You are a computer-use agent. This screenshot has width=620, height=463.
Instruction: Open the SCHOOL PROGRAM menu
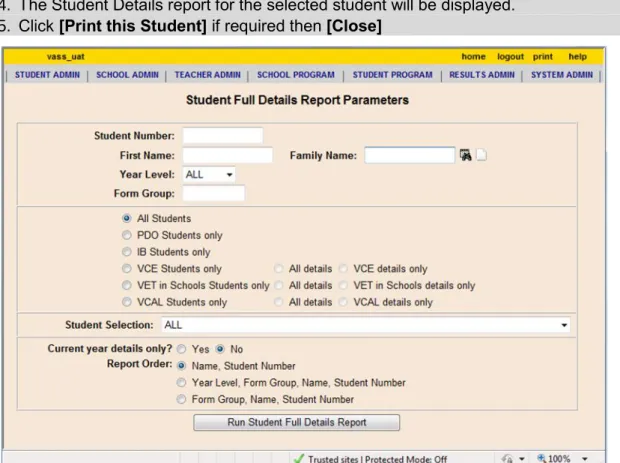pos(296,75)
